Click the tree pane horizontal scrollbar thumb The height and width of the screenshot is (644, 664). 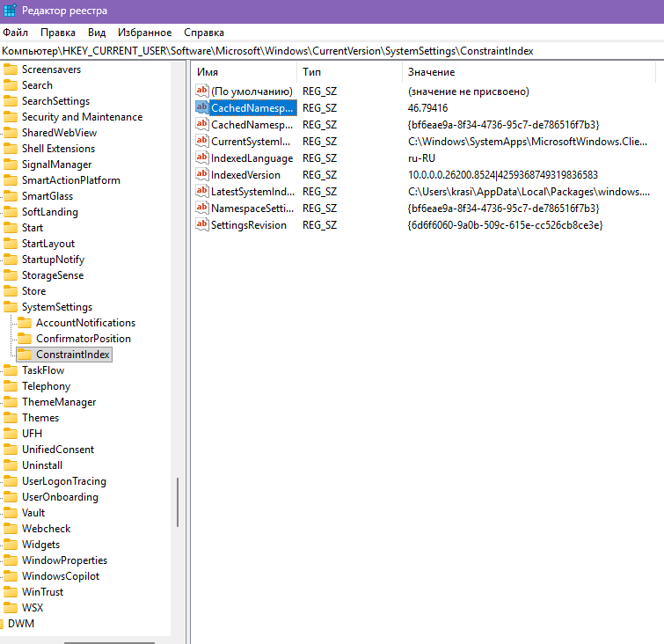pos(109,642)
